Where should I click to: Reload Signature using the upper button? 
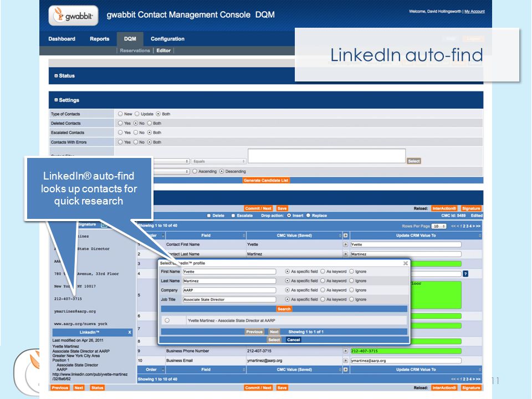(471, 208)
